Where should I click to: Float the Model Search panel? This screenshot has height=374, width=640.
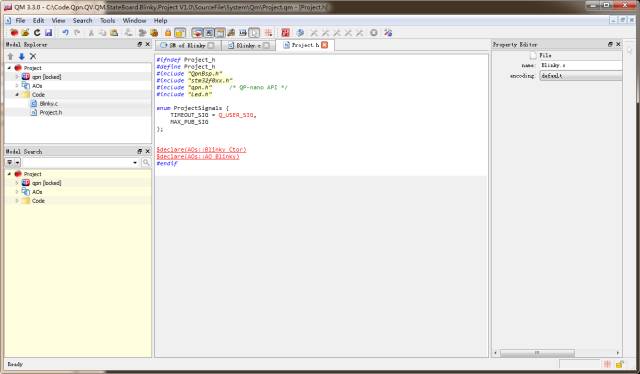click(140, 151)
